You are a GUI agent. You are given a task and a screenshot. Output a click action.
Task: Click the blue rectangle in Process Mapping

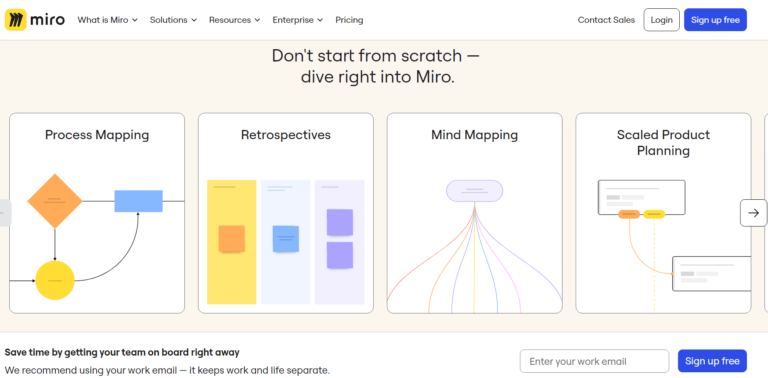point(139,201)
